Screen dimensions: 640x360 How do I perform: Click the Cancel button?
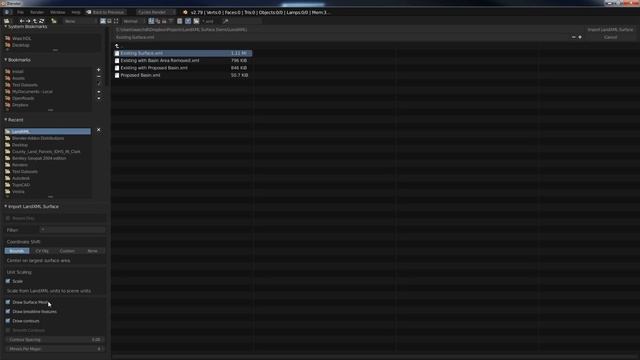point(610,37)
